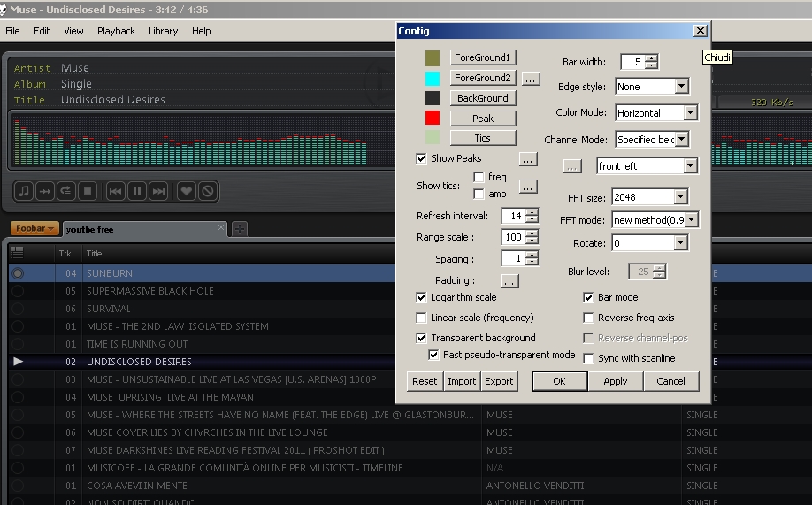Click the ban/prohibit circle button
This screenshot has width=812, height=505.
point(208,191)
